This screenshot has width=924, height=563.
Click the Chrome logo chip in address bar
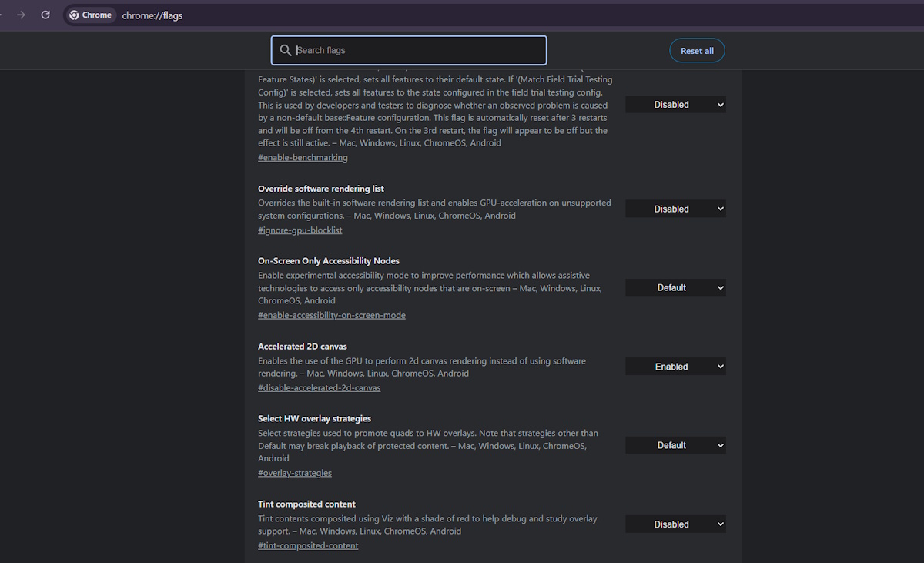pyautogui.click(x=90, y=15)
